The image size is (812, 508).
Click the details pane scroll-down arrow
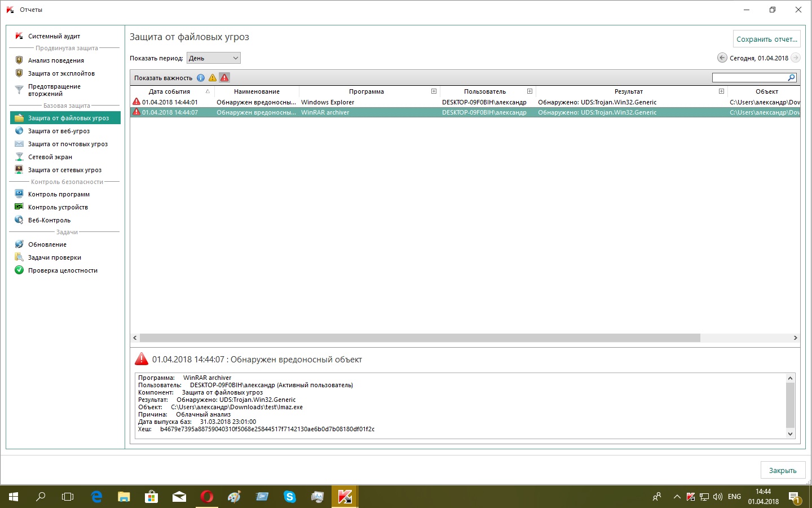tap(790, 434)
